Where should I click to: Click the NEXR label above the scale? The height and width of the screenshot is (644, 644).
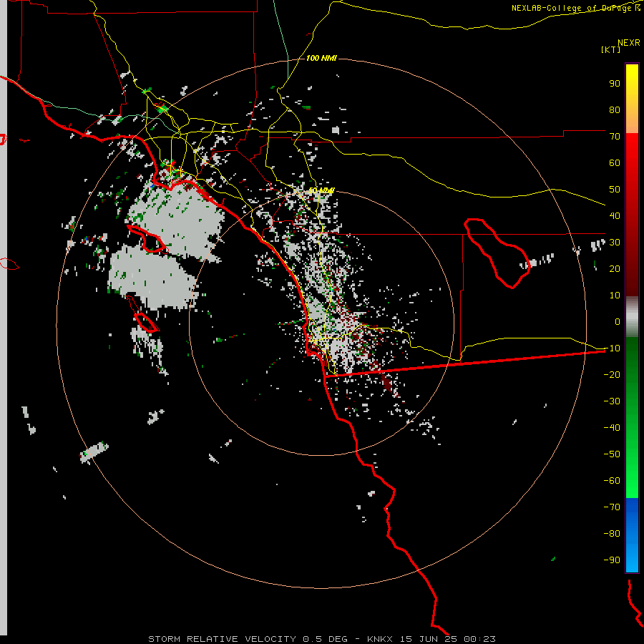pos(628,42)
